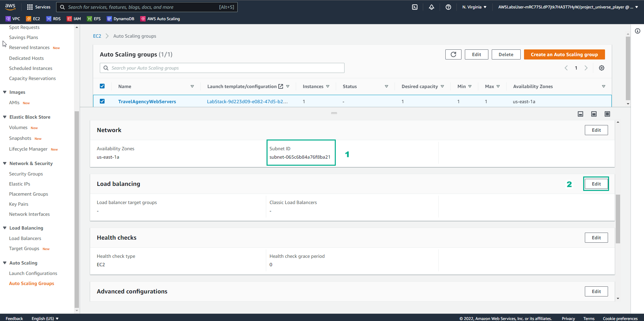Go to previous page of groups

(566, 68)
